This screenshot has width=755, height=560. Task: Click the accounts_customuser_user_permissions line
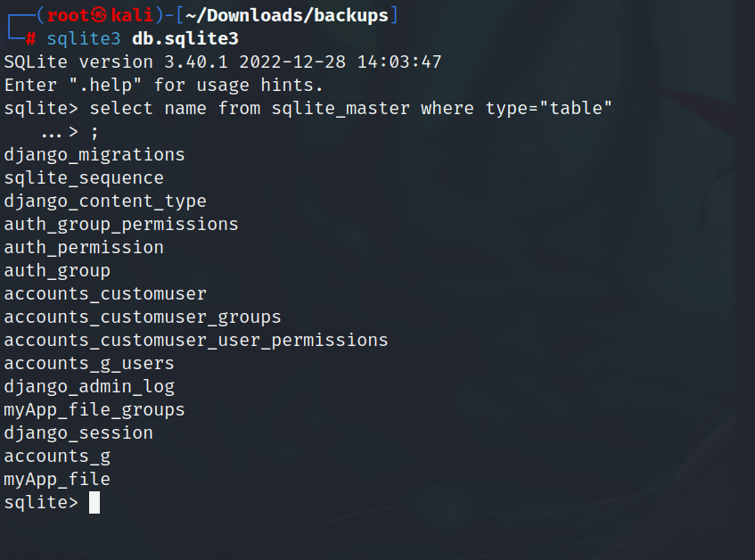click(196, 341)
